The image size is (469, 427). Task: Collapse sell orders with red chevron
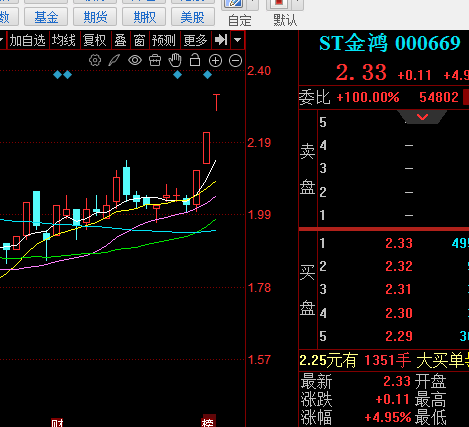click(422, 117)
